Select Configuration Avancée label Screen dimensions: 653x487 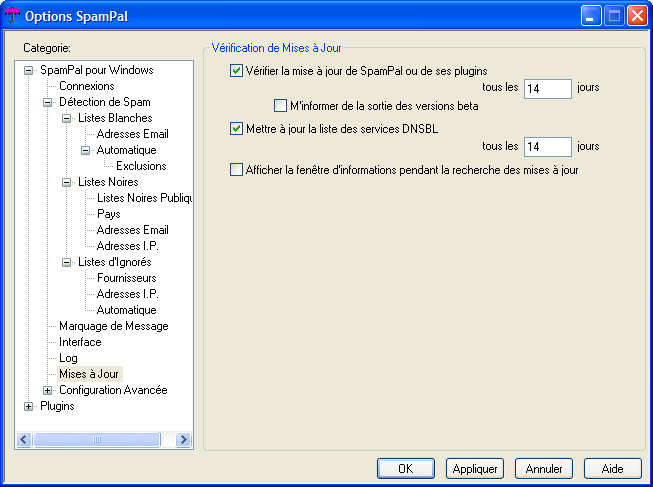113,390
